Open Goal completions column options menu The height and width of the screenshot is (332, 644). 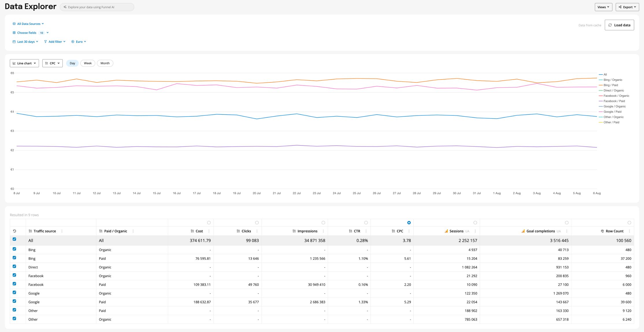pos(567,231)
